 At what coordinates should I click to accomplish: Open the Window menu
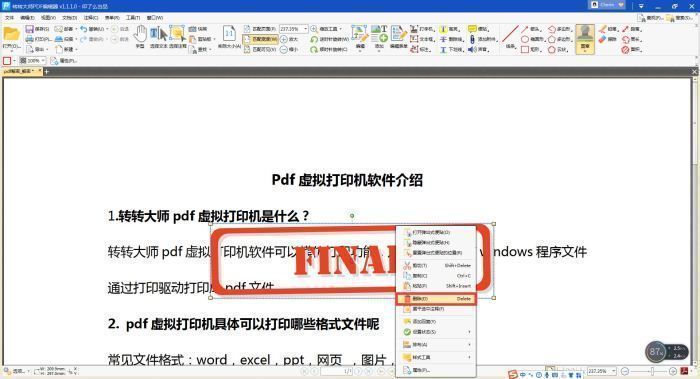tap(154, 17)
